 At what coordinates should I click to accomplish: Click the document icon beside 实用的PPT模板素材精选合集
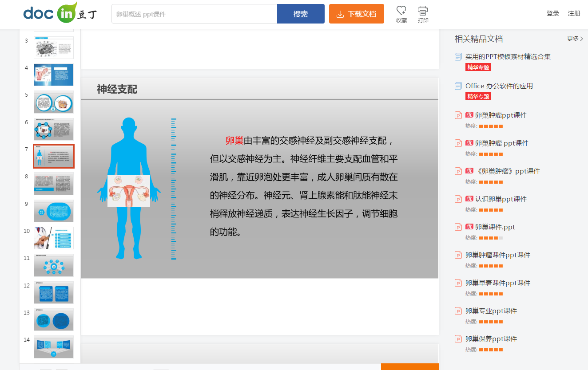coord(458,57)
